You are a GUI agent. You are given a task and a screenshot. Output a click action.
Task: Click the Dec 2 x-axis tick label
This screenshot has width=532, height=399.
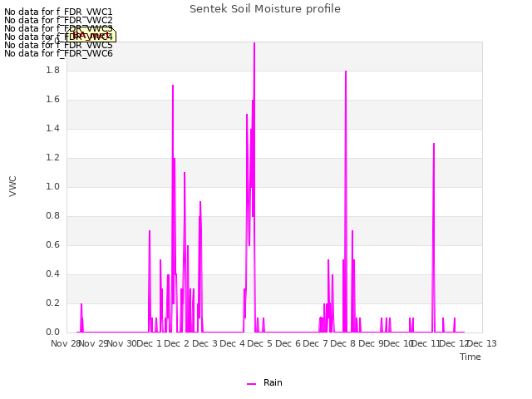click(x=176, y=343)
